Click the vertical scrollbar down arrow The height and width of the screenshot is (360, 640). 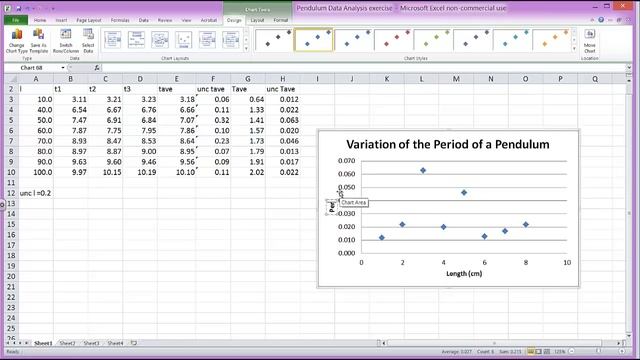pos(629,336)
